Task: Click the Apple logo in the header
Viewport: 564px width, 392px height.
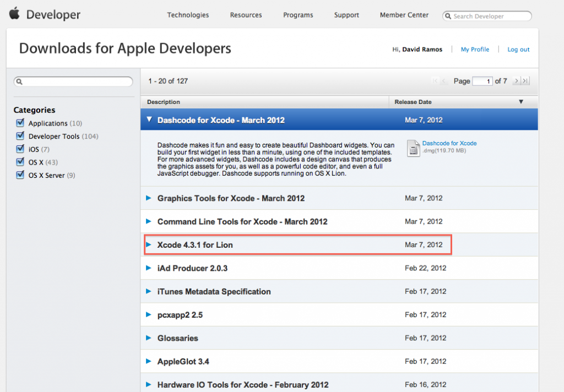Action: click(x=14, y=13)
